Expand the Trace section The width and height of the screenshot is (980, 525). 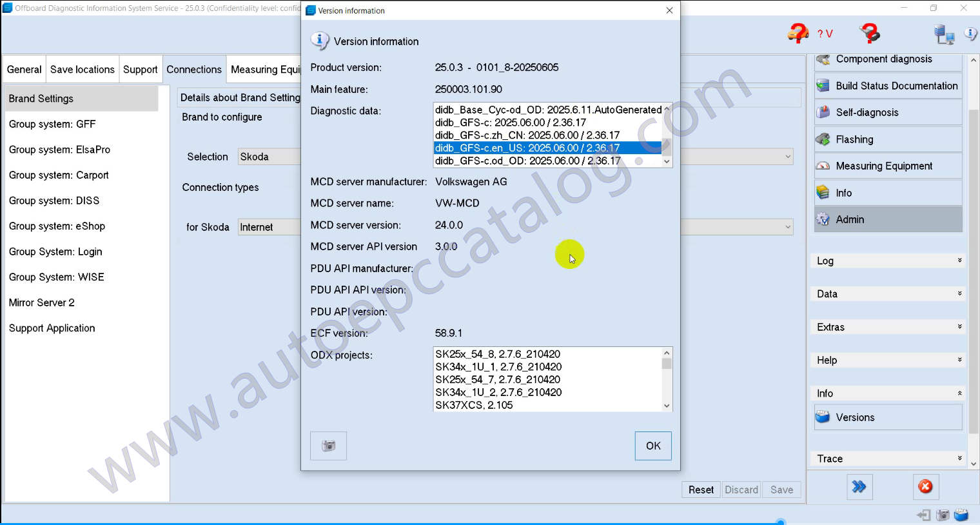click(888, 459)
